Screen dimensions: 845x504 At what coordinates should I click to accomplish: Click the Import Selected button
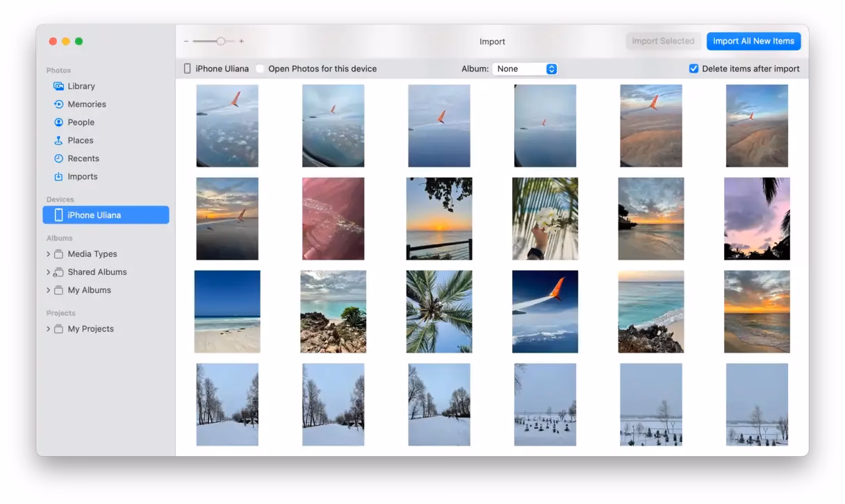664,41
